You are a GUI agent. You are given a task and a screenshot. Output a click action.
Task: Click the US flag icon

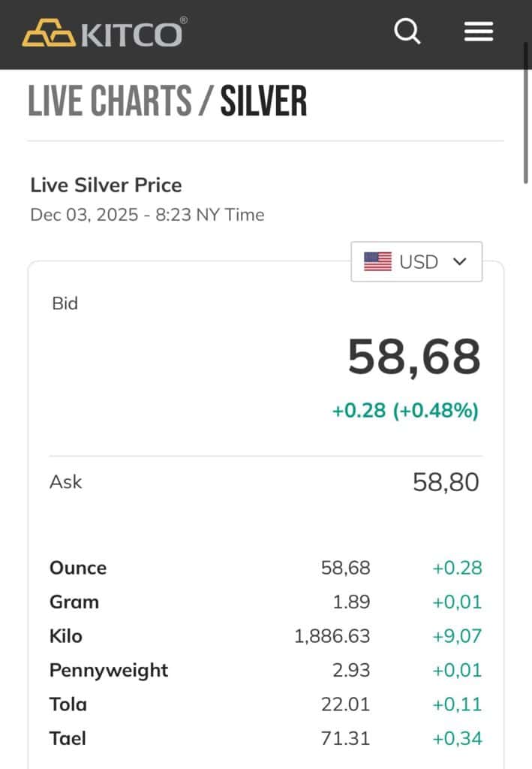coord(377,261)
